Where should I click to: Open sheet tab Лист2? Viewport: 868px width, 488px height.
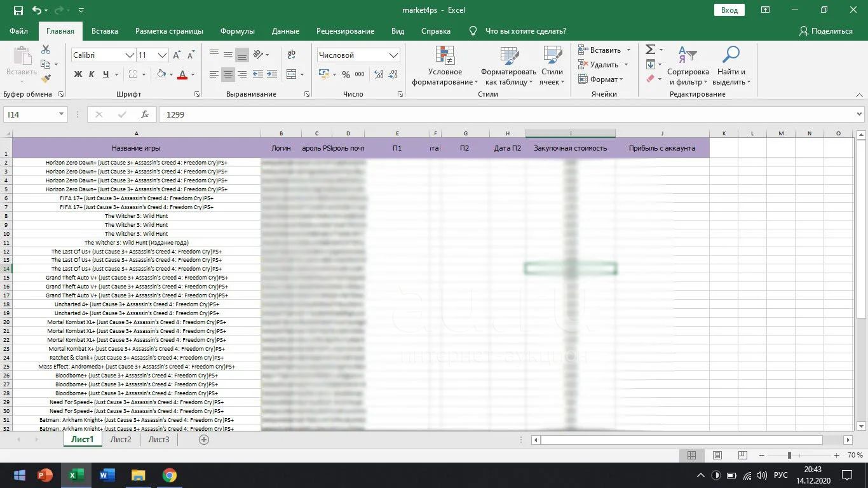(x=121, y=439)
